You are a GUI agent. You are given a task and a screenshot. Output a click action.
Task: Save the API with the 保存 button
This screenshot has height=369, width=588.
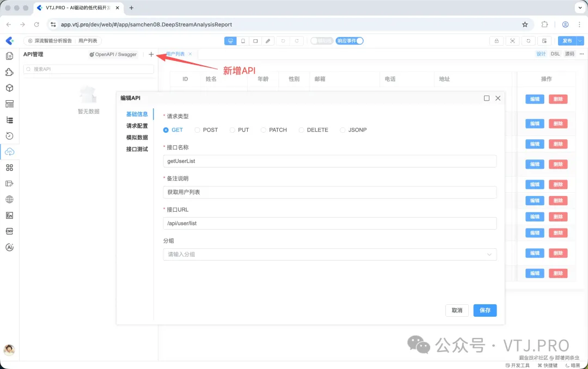485,310
